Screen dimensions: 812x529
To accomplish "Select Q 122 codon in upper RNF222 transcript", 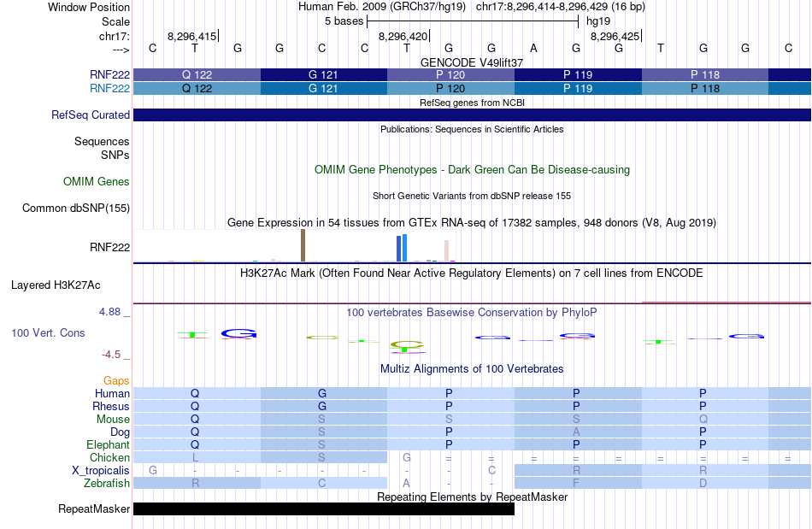I will tap(197, 74).
